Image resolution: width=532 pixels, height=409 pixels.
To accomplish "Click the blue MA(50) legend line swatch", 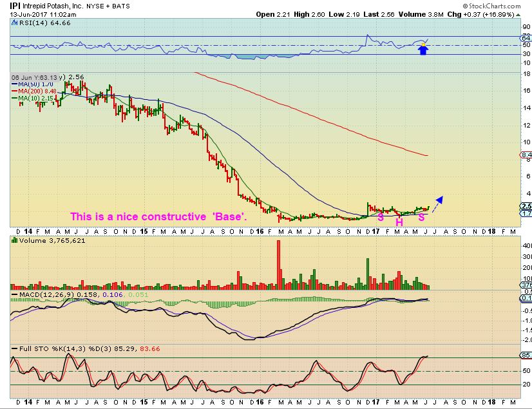I will [15, 84].
